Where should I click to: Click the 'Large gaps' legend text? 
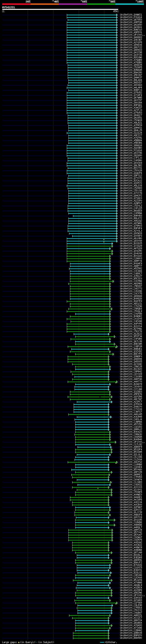point(10,642)
